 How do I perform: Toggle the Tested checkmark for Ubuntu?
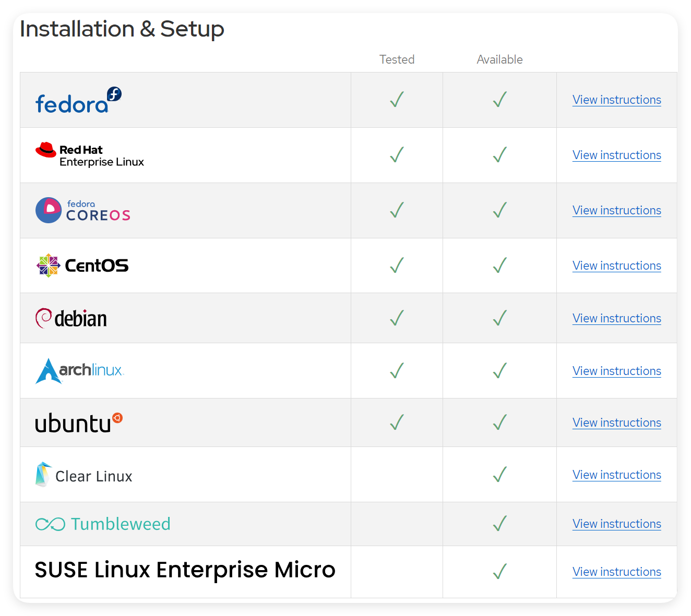click(x=397, y=422)
